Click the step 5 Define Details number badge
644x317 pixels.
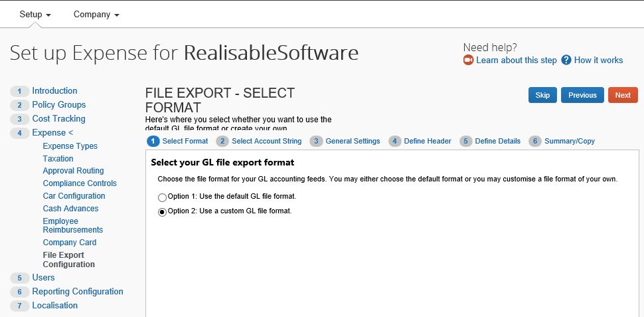pos(466,141)
